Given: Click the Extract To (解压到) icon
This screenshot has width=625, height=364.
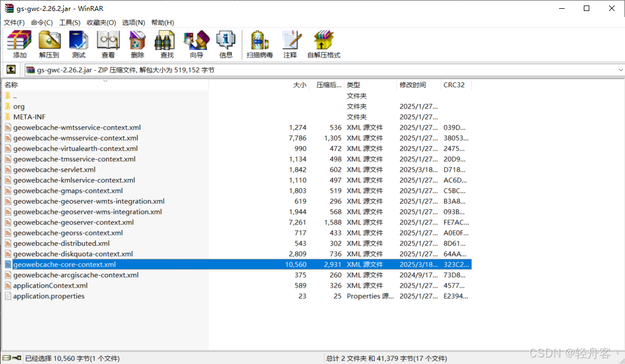Looking at the screenshot, I should coord(49,44).
